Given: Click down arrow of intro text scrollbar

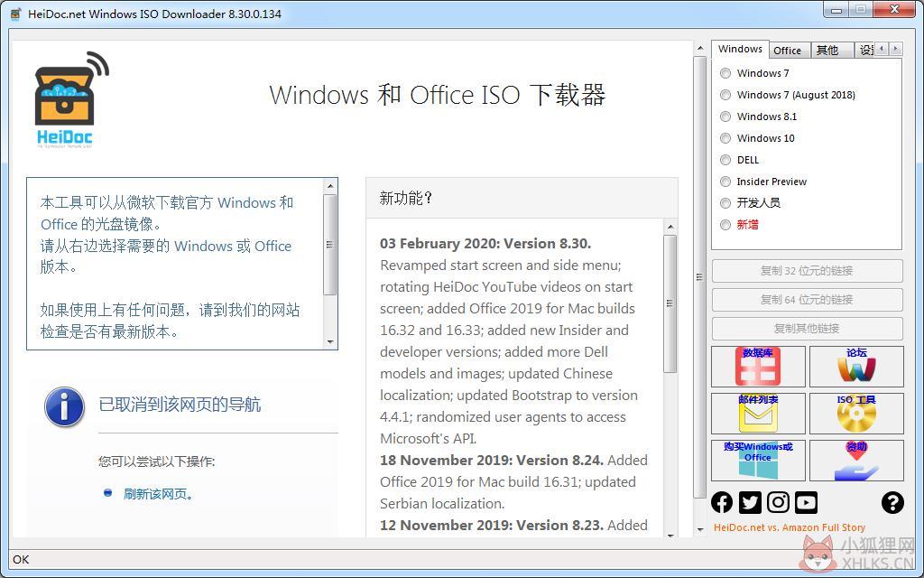Looking at the screenshot, I should (330, 342).
